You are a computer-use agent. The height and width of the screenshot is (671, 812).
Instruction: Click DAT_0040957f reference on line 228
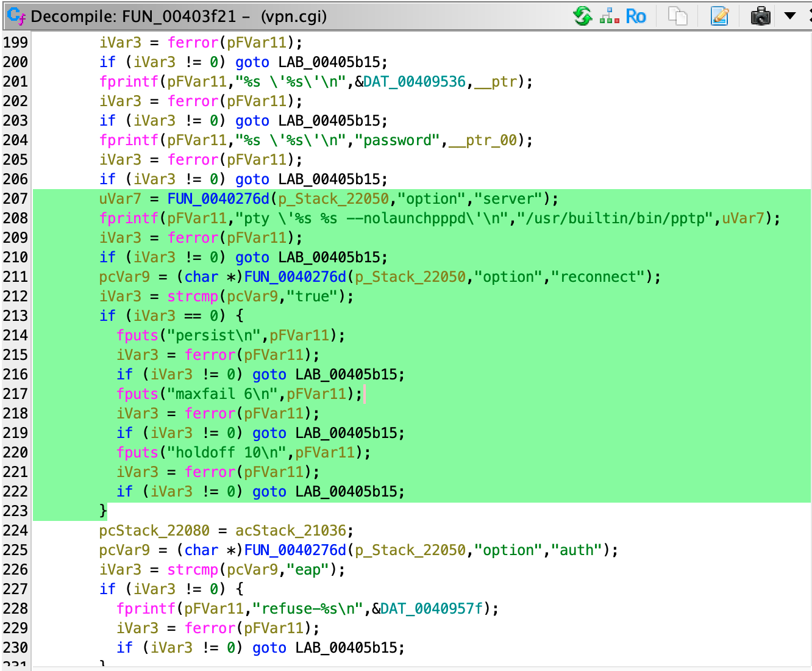coord(432,609)
